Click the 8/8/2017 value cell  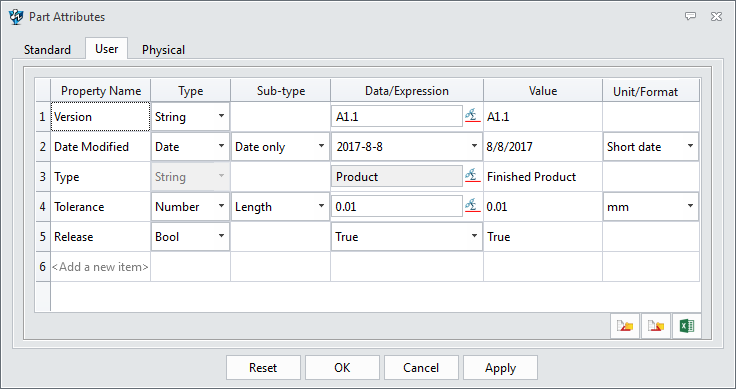tap(543, 146)
